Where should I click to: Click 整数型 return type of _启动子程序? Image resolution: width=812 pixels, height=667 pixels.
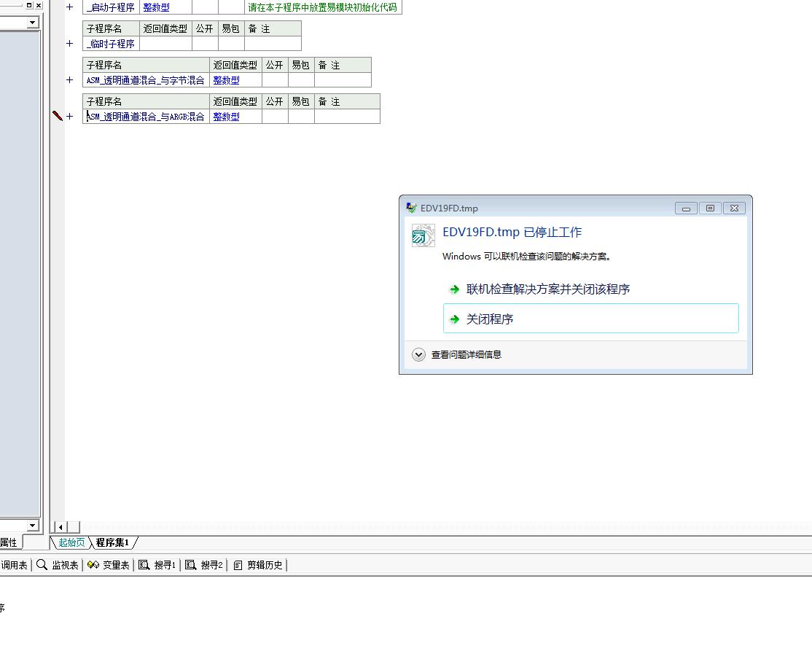tap(157, 7)
